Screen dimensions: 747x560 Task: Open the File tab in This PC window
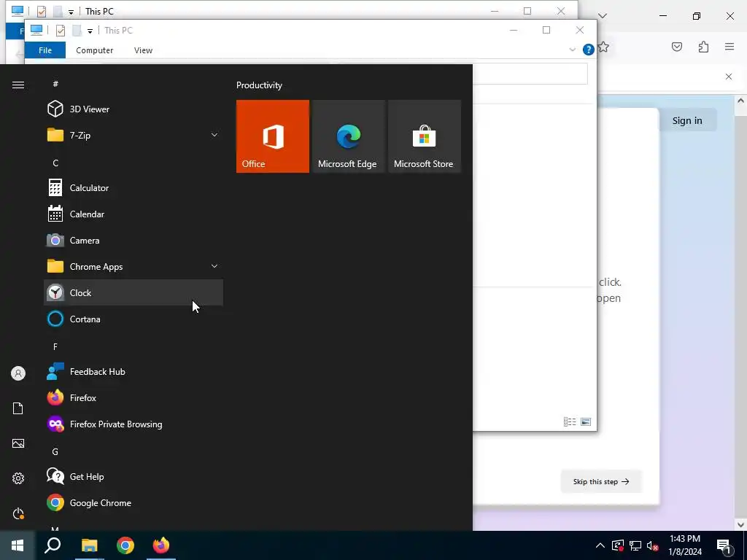pyautogui.click(x=45, y=50)
